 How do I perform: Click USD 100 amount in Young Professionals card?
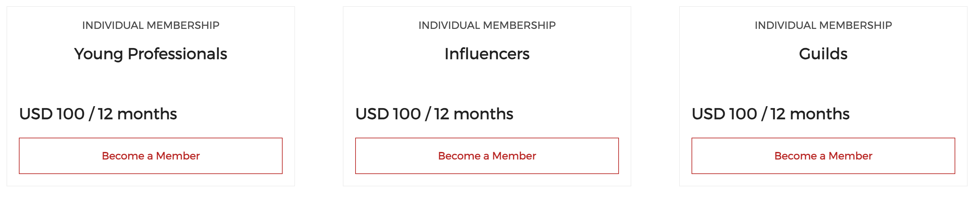pyautogui.click(x=52, y=114)
